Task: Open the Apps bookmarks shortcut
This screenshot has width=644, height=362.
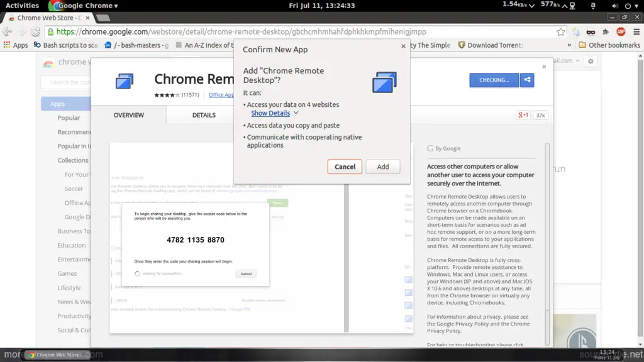Action: click(x=16, y=45)
